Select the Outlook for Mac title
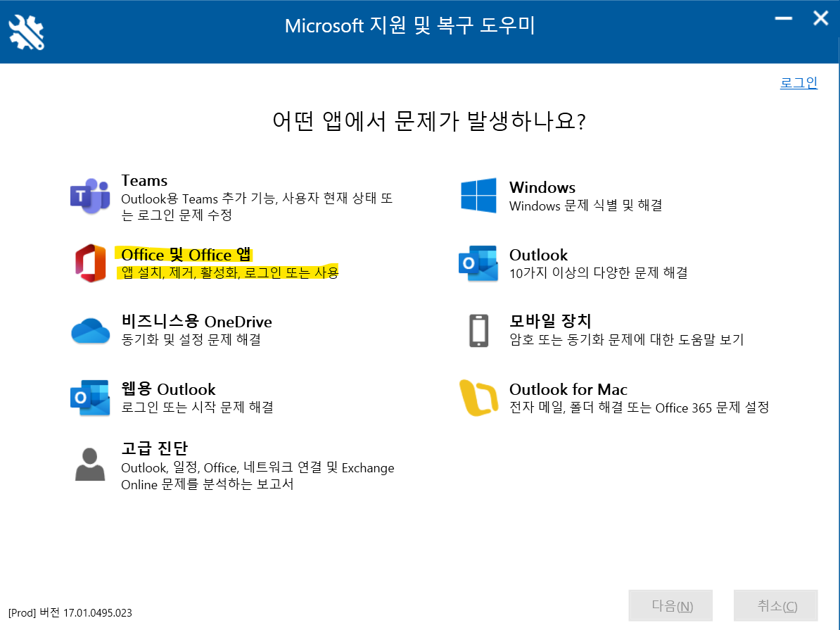 tap(568, 389)
